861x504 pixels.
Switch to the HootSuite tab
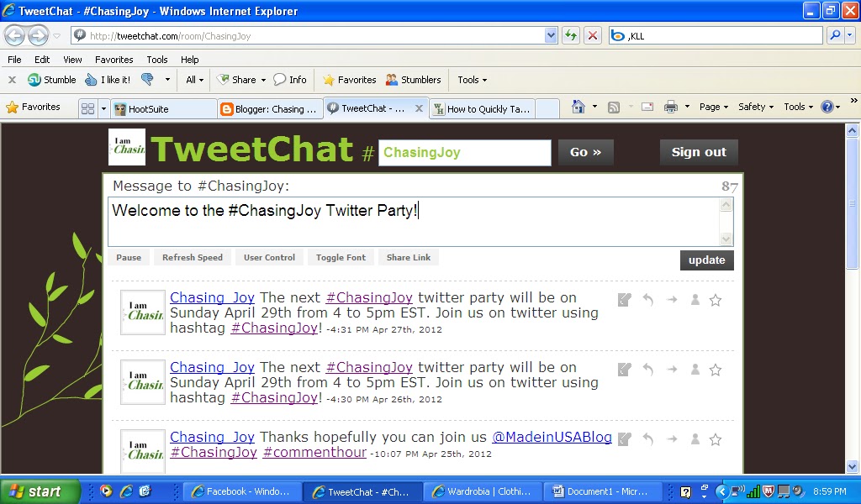coord(164,108)
